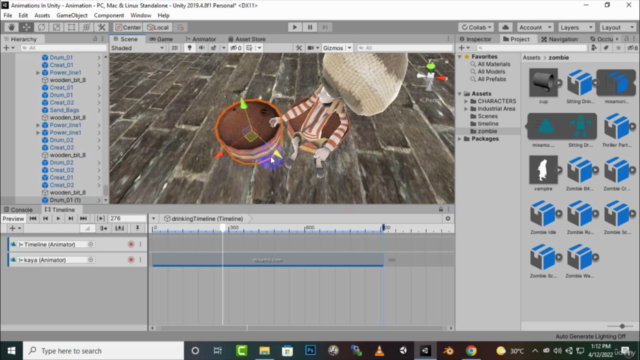The width and height of the screenshot is (640, 360).
Task: Select Drum_01 (1) in Hierarchy
Action: (65, 200)
